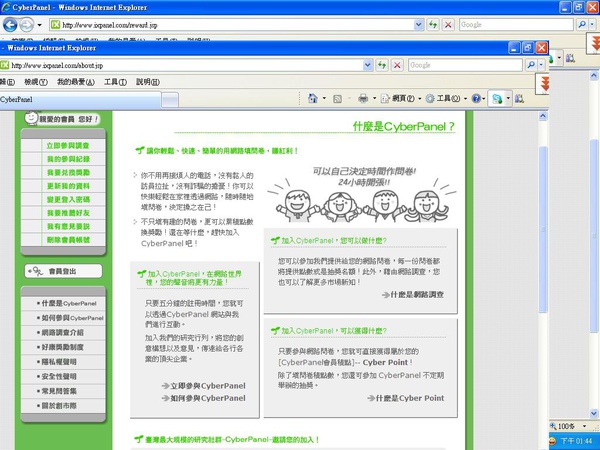Open 好康獎勵制度 sidebar link
This screenshot has height=450, width=600.
coord(60,347)
